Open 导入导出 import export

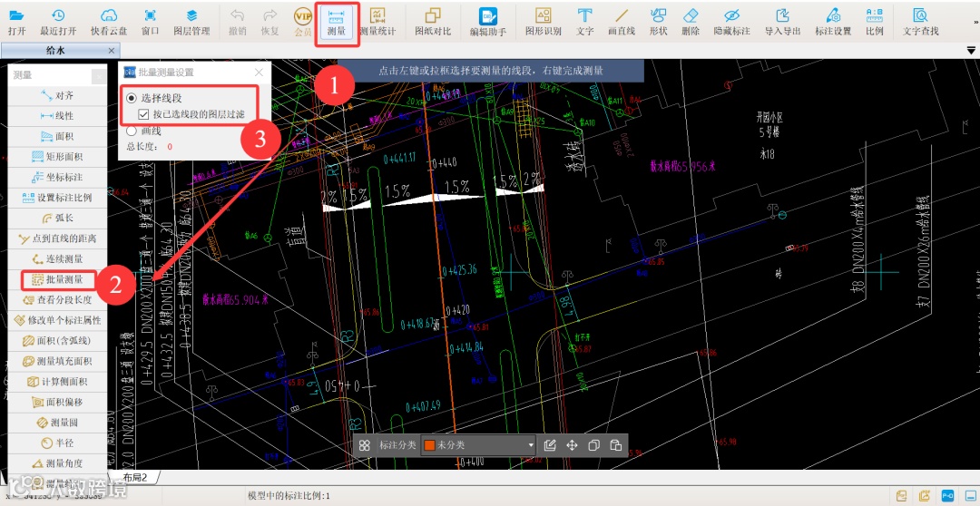[x=782, y=22]
